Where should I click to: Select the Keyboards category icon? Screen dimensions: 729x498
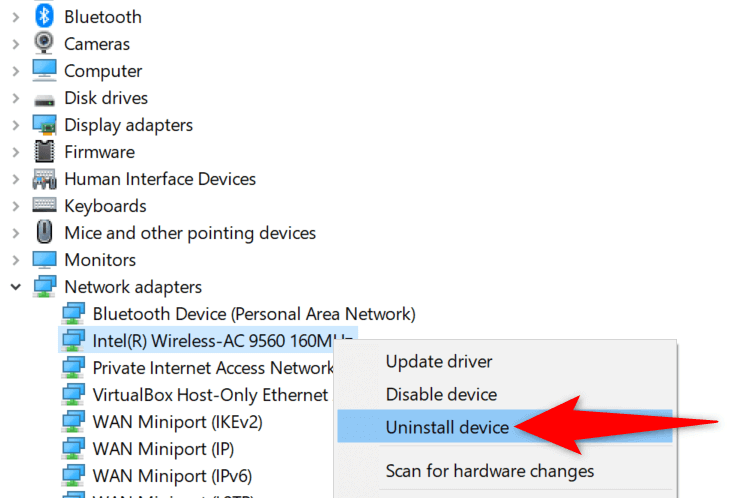click(x=45, y=206)
